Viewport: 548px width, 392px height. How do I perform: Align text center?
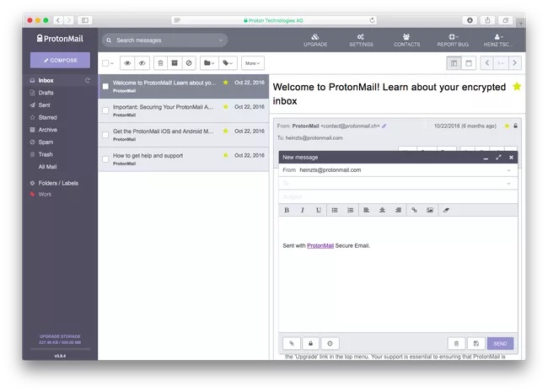(383, 210)
